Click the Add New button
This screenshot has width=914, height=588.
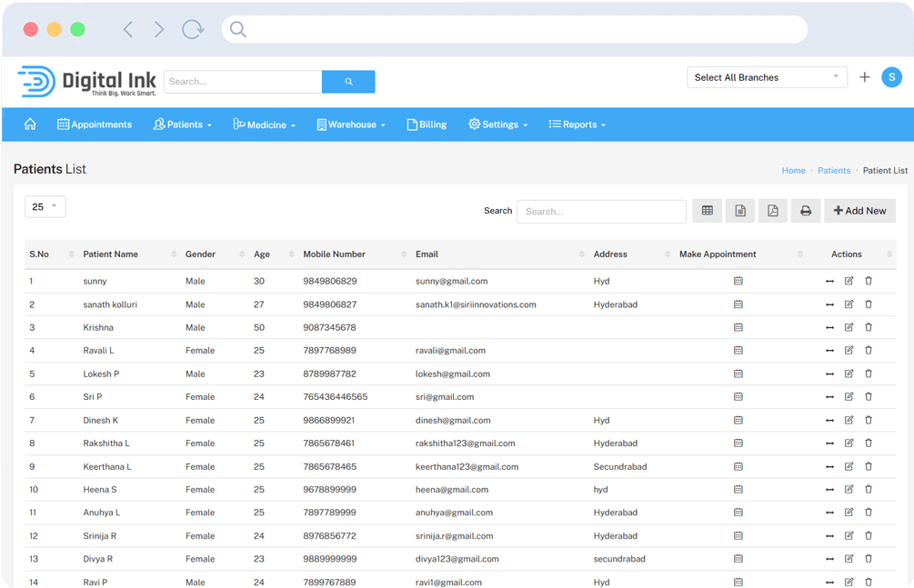(x=859, y=211)
